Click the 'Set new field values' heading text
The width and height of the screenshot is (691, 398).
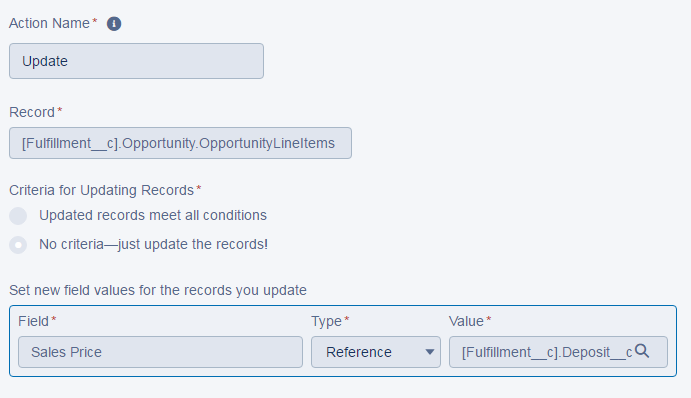point(158,290)
